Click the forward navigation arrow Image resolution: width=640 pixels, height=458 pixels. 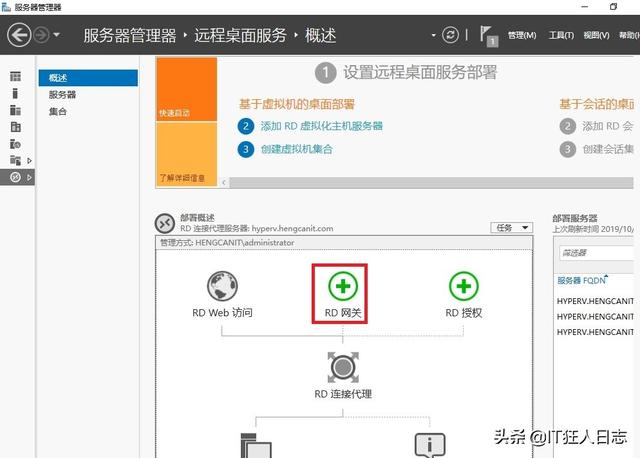(41, 35)
